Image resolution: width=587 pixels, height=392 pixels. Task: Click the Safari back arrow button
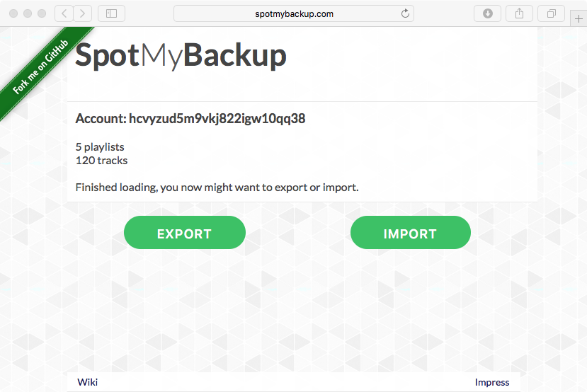pyautogui.click(x=64, y=14)
